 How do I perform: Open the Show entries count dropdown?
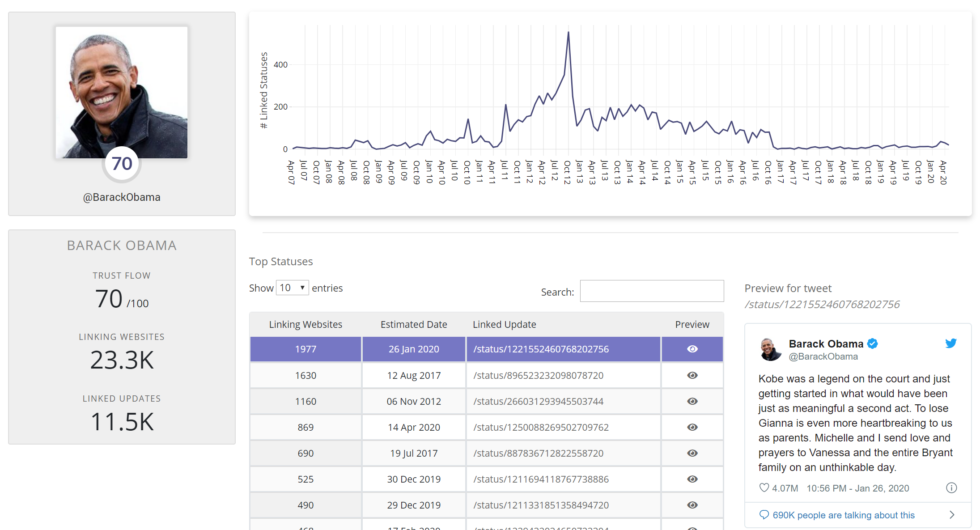(292, 288)
